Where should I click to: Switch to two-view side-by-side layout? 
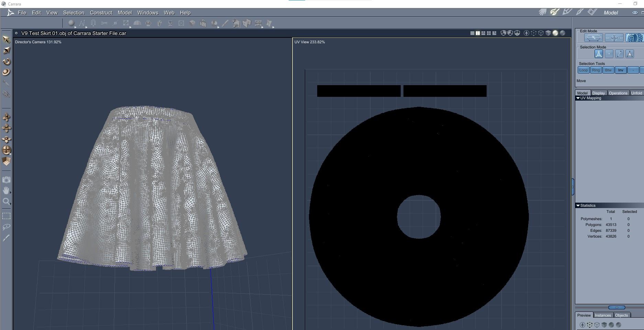tap(478, 33)
